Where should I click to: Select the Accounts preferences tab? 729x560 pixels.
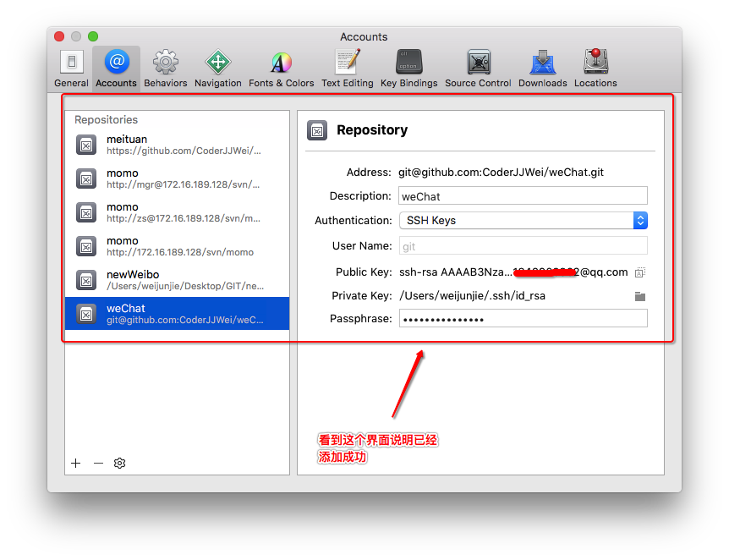point(116,69)
